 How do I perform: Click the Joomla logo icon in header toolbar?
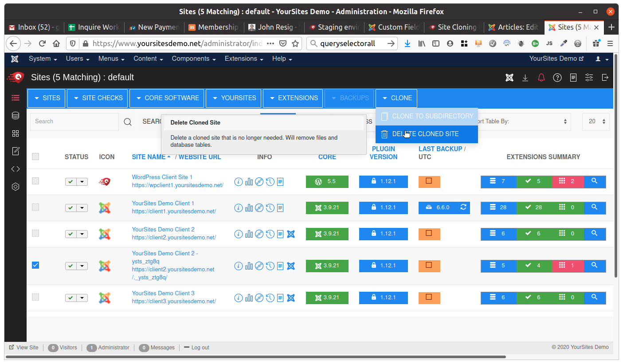click(509, 78)
